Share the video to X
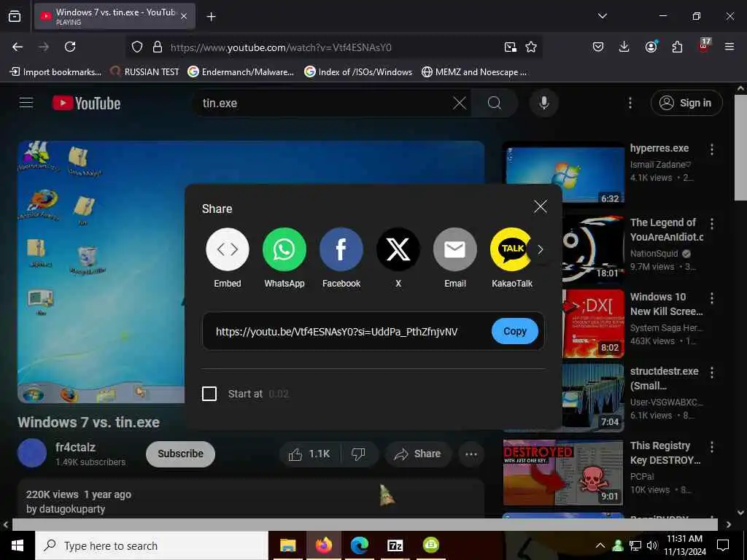This screenshot has width=747, height=560. coord(398,249)
